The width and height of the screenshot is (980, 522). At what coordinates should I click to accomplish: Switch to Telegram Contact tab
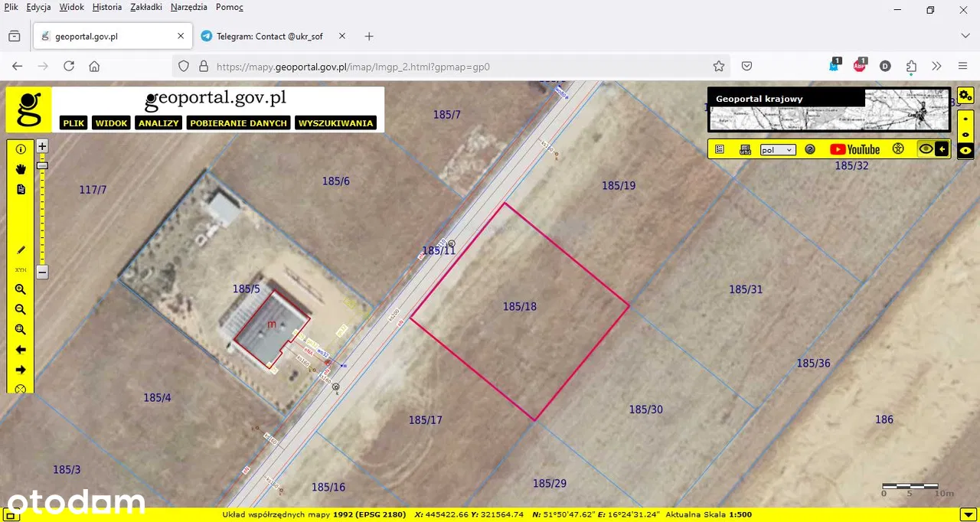(269, 36)
